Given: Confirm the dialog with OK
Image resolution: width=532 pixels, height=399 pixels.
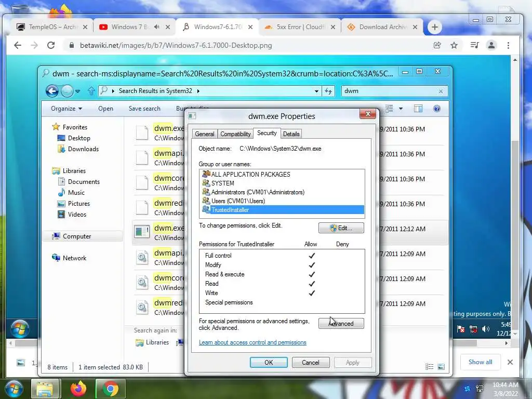Looking at the screenshot, I should [269, 362].
